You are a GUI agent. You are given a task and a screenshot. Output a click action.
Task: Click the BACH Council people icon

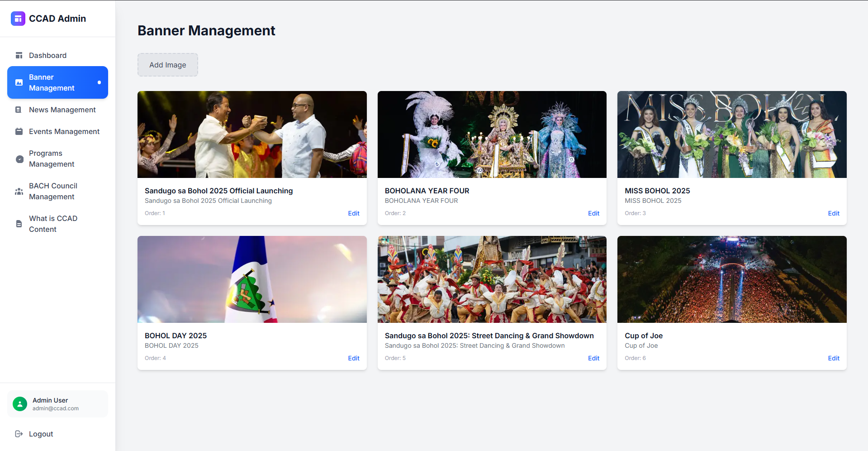point(19,192)
